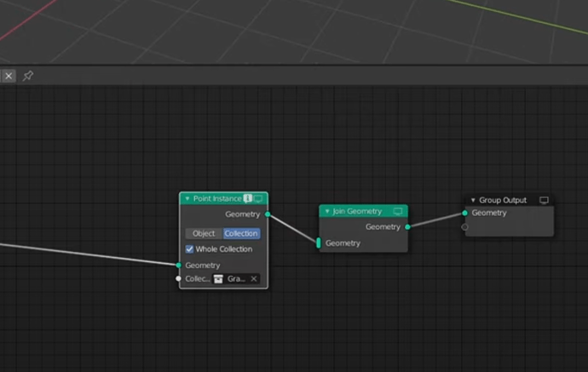Click the collection box icon

[x=218, y=278]
